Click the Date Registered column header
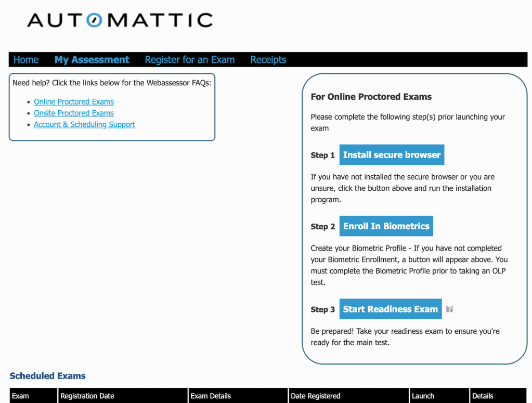 point(315,396)
